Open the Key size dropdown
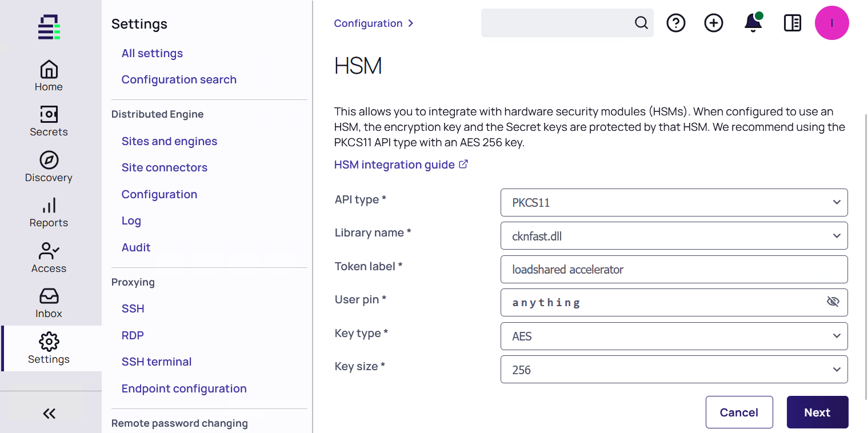 click(x=674, y=370)
